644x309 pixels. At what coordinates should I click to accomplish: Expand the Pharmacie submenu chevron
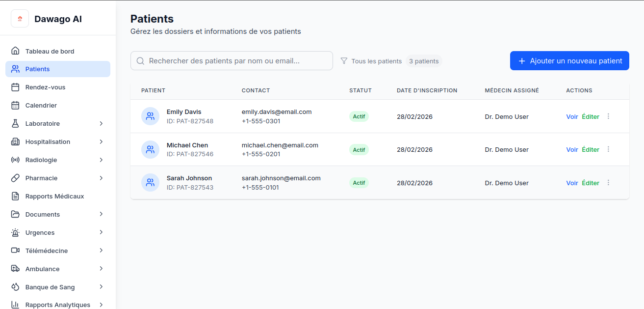point(101,178)
